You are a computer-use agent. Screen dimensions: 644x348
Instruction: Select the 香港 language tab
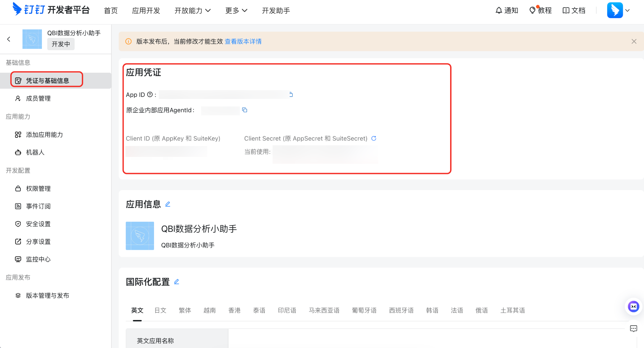tap(234, 310)
